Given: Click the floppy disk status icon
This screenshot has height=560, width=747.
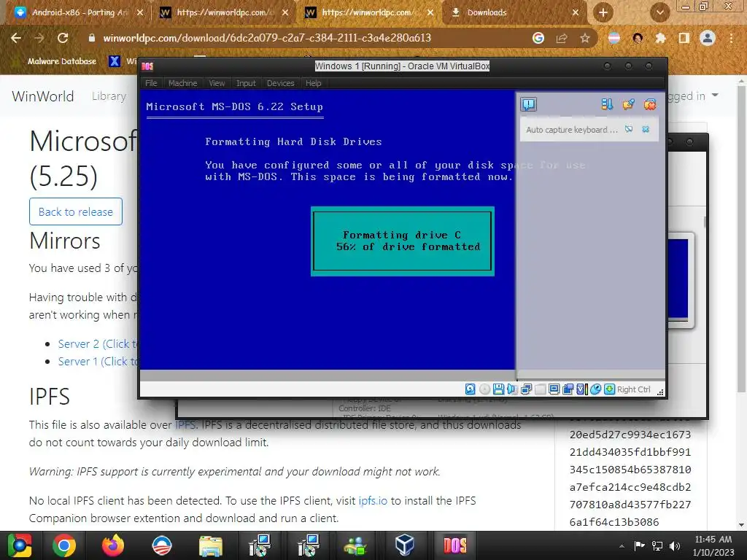Looking at the screenshot, I should pyautogui.click(x=498, y=389).
